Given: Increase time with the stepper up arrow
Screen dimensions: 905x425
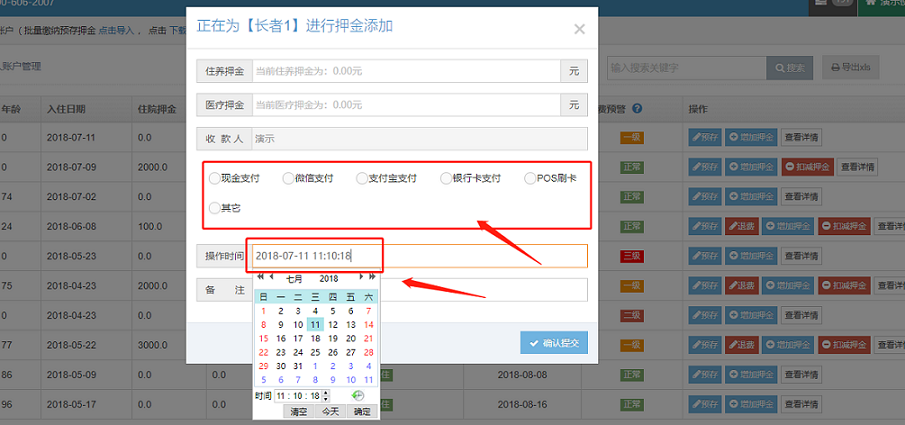Looking at the screenshot, I should pyautogui.click(x=326, y=393).
